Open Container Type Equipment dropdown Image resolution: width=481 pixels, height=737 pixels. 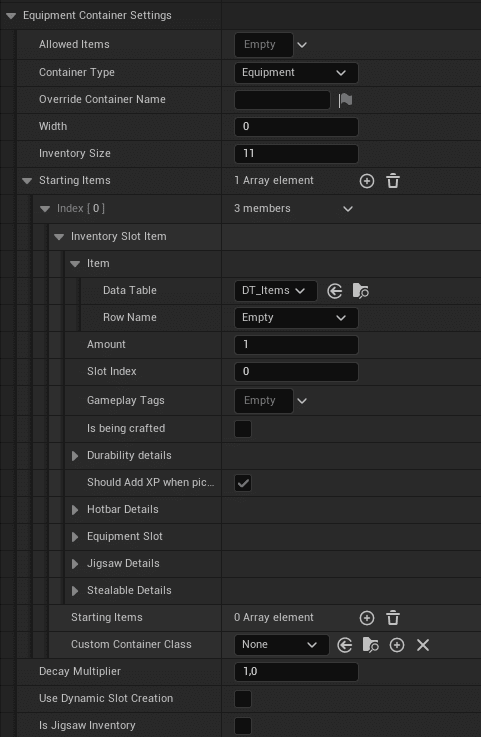(x=296, y=73)
